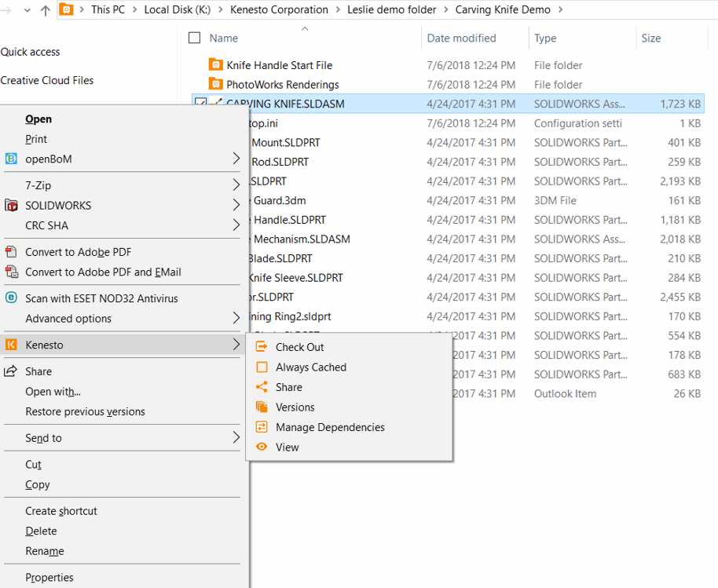Expand the openBoM submenu arrow

pyautogui.click(x=236, y=159)
